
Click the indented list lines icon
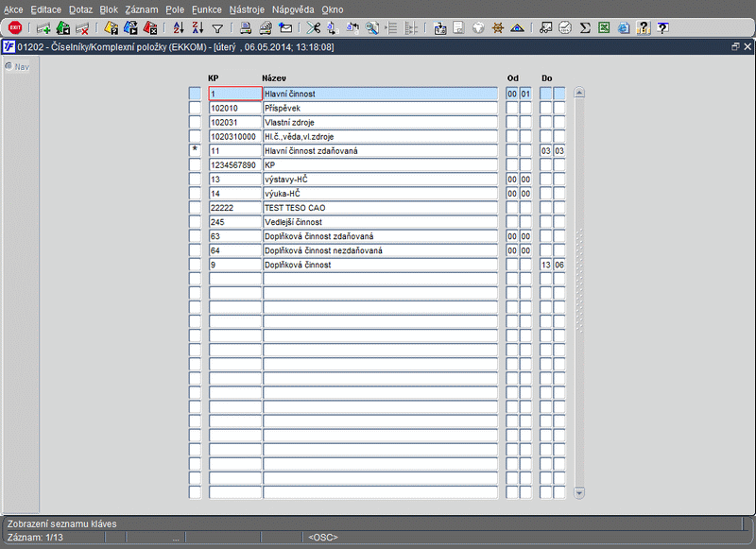coord(391,28)
